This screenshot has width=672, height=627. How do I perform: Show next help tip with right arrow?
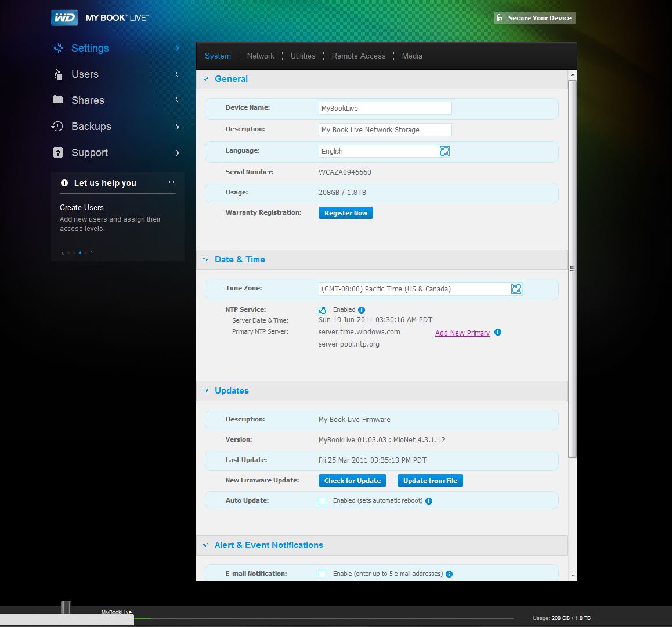[x=91, y=253]
